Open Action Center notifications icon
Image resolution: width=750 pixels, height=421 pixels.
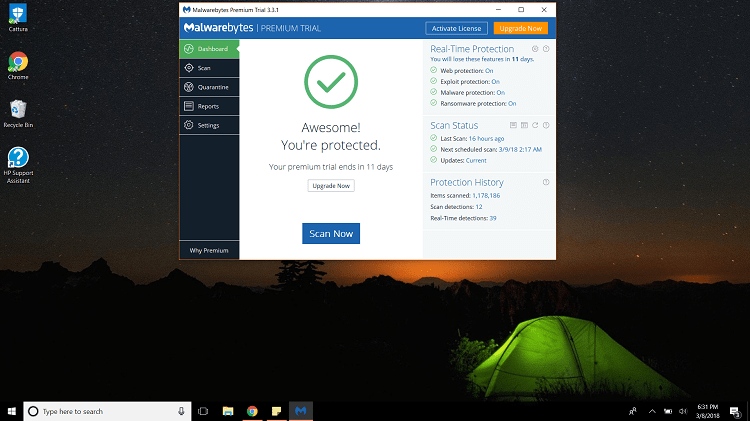[x=735, y=411]
